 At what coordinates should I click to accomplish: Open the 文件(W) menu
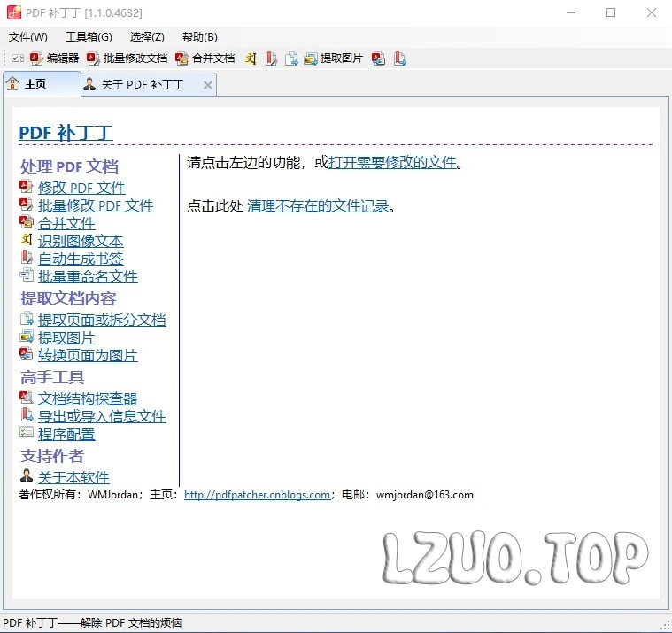click(27, 37)
